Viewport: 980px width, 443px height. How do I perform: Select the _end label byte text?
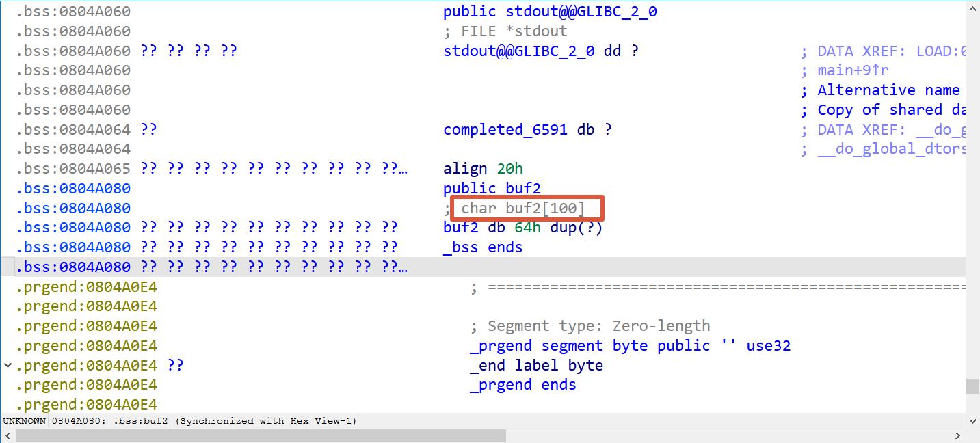tap(537, 365)
